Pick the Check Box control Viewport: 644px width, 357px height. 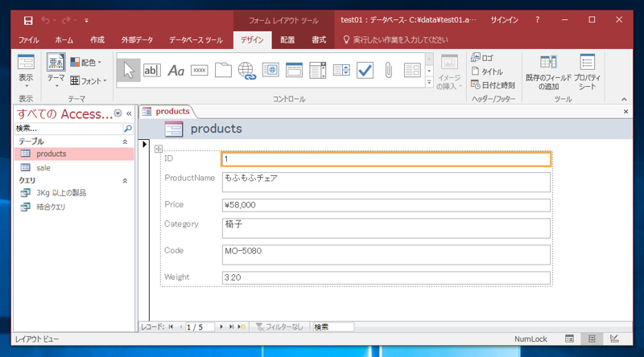(365, 70)
